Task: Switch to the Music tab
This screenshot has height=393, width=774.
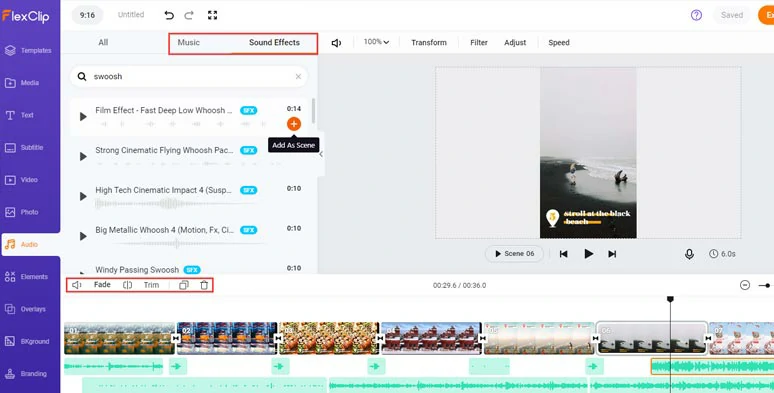Action: 189,42
